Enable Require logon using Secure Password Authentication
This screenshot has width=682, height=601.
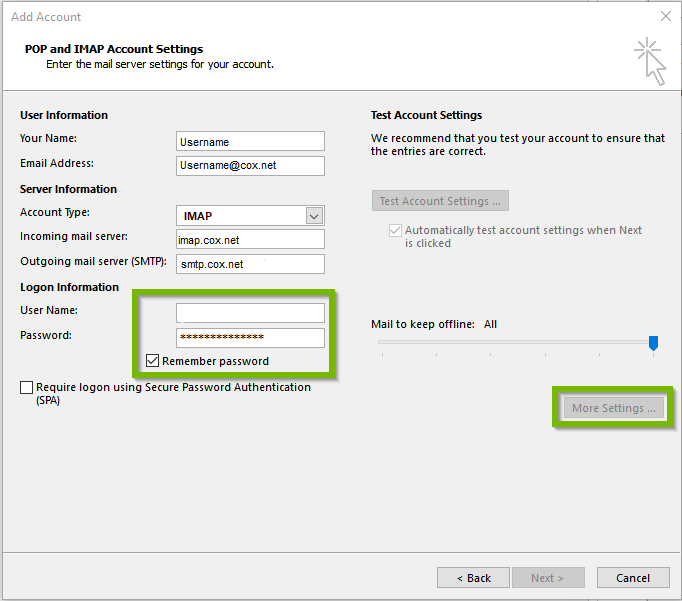point(26,388)
